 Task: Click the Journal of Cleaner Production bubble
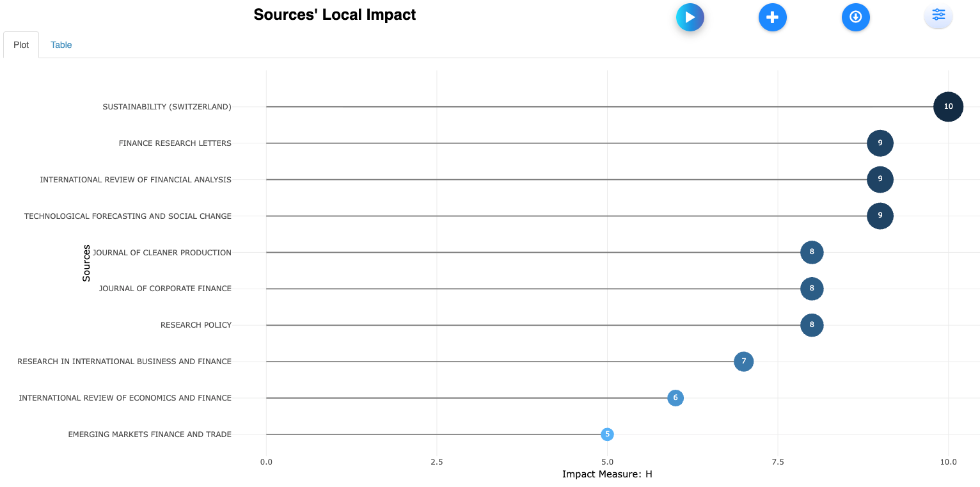click(812, 252)
